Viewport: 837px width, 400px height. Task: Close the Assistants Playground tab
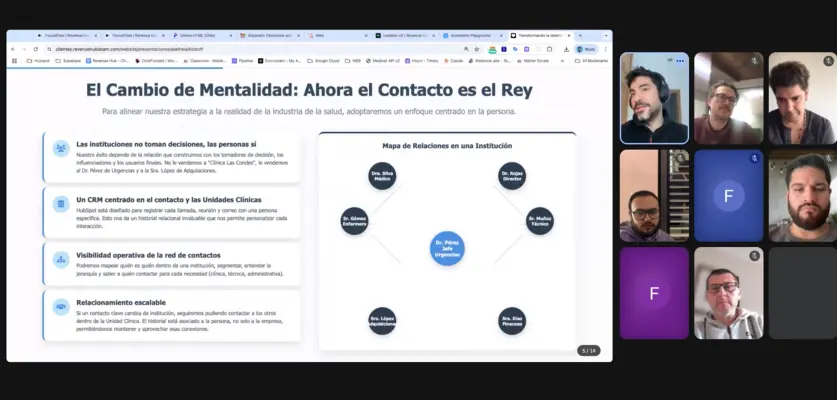pyautogui.click(x=501, y=35)
